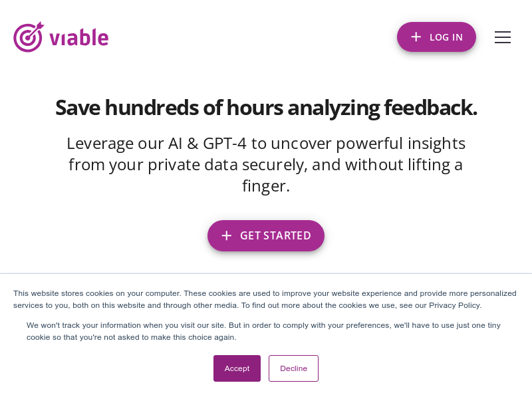Accept the website cookies
This screenshot has width=532, height=399.
point(237,368)
